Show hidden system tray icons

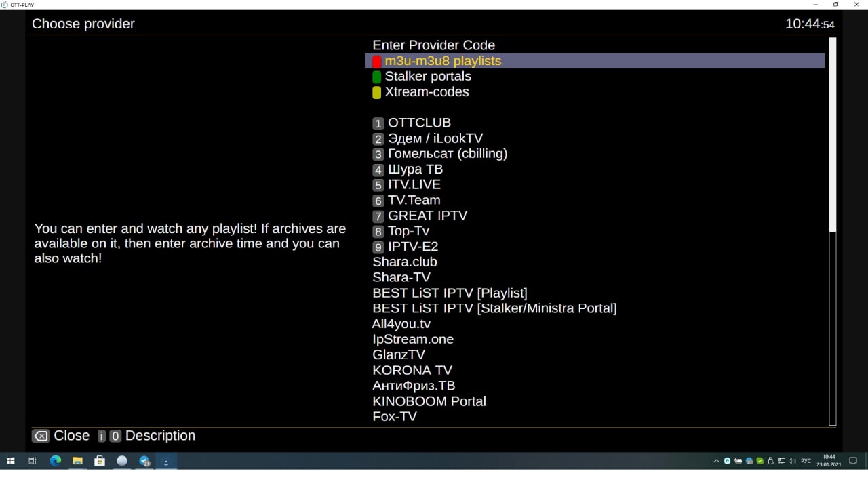(x=716, y=461)
